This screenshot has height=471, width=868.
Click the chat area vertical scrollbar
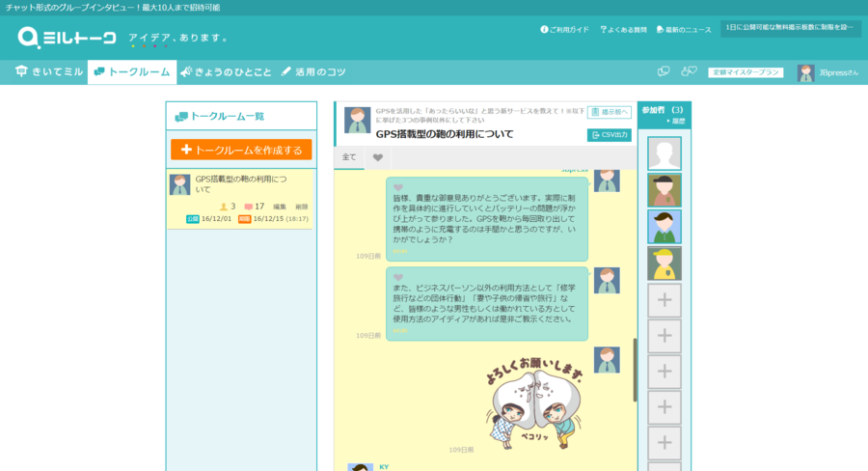[x=634, y=367]
